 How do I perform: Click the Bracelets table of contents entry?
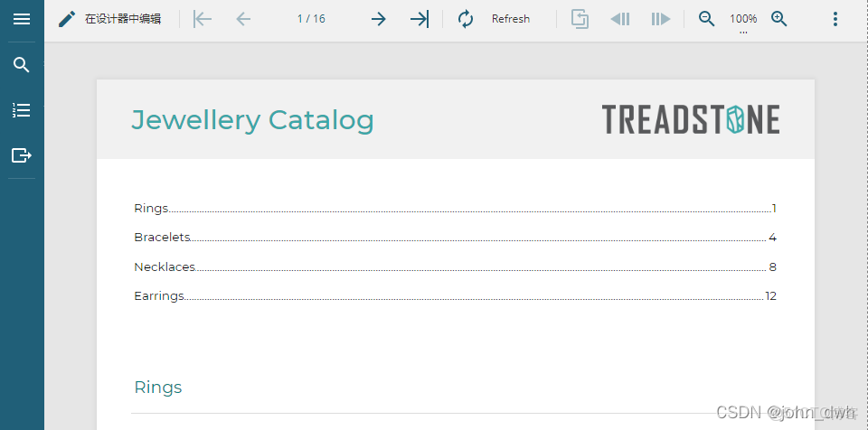pyautogui.click(x=455, y=238)
